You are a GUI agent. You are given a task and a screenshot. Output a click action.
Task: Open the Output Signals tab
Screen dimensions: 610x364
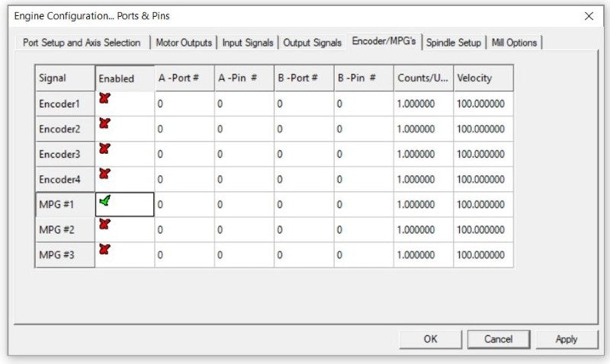tap(312, 43)
